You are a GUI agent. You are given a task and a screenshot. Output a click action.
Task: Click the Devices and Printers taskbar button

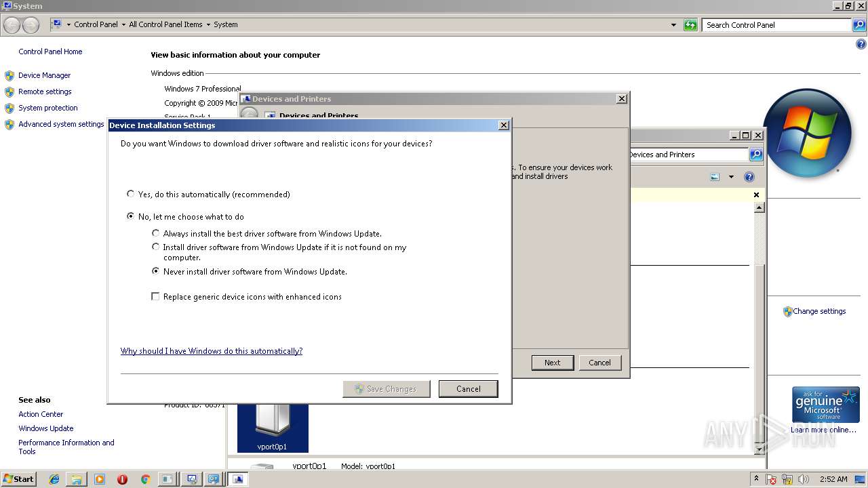pyautogui.click(x=237, y=479)
